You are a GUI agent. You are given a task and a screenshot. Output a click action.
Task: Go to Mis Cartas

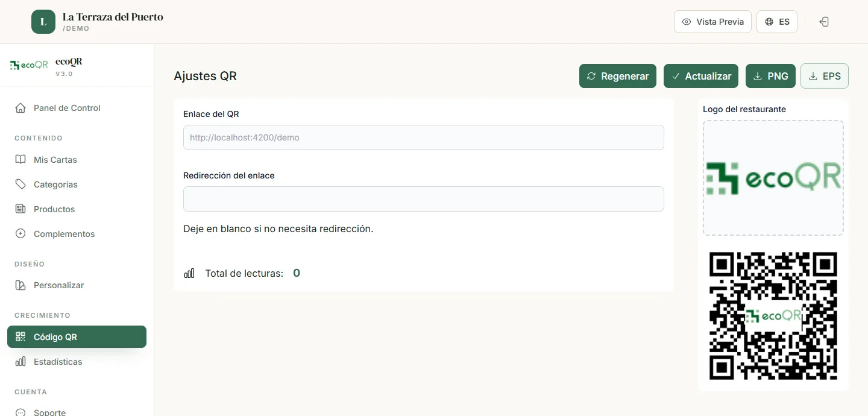click(x=77, y=160)
